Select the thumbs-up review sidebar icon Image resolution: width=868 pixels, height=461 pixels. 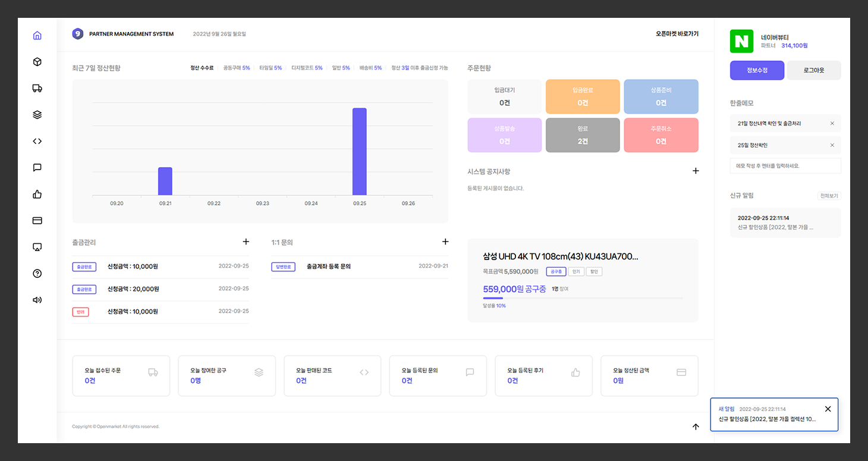coord(37,194)
